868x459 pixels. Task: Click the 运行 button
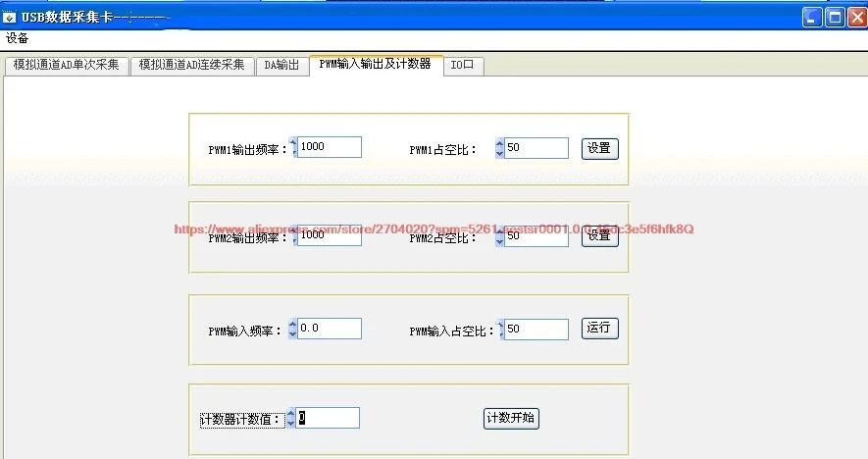point(599,329)
